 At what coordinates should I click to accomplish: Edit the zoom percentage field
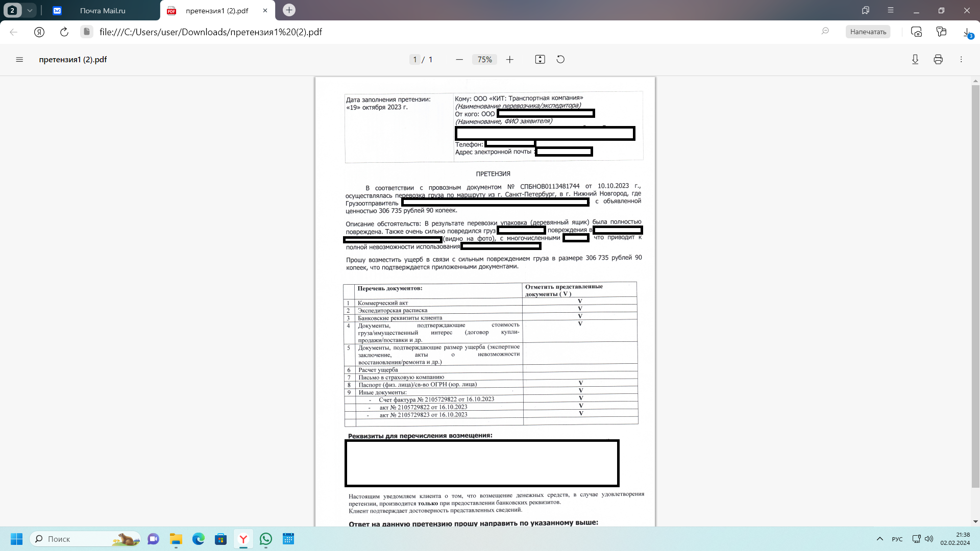tap(484, 60)
